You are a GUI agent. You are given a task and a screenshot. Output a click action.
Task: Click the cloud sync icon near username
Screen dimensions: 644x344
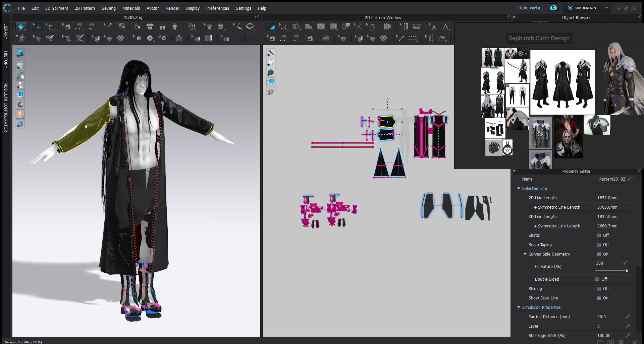point(553,8)
